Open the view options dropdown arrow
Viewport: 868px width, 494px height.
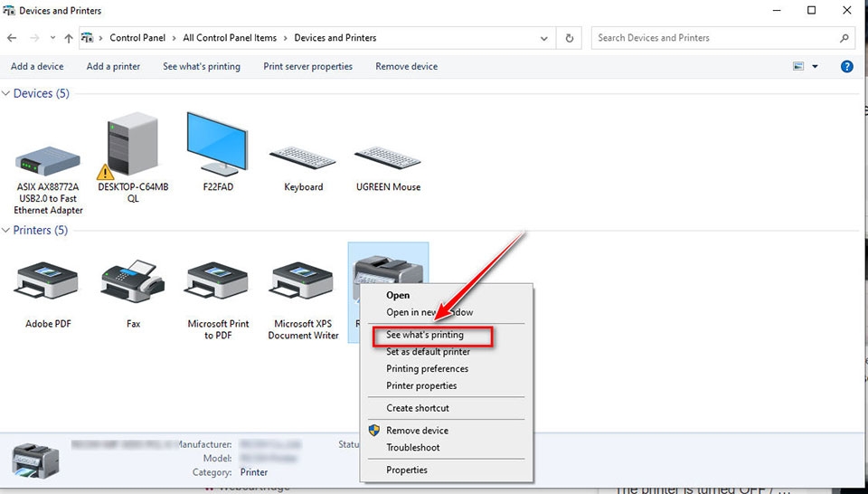point(815,66)
